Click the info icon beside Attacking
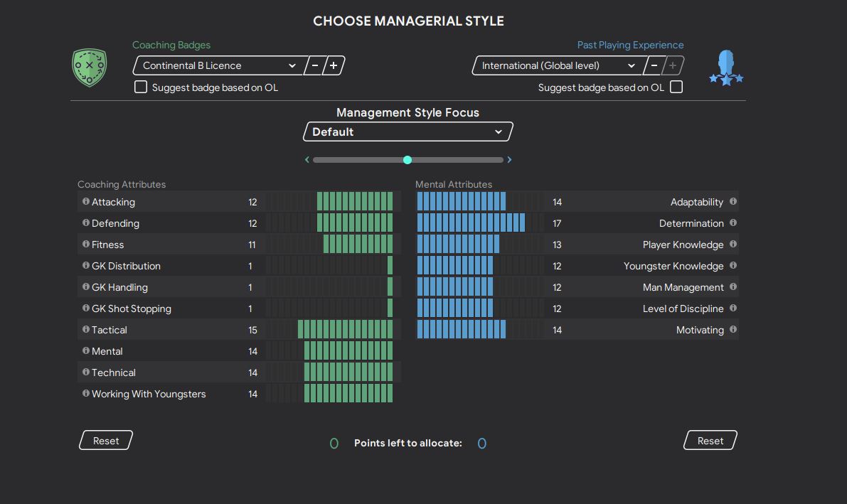Image resolution: width=847 pixels, height=504 pixels. (x=86, y=202)
